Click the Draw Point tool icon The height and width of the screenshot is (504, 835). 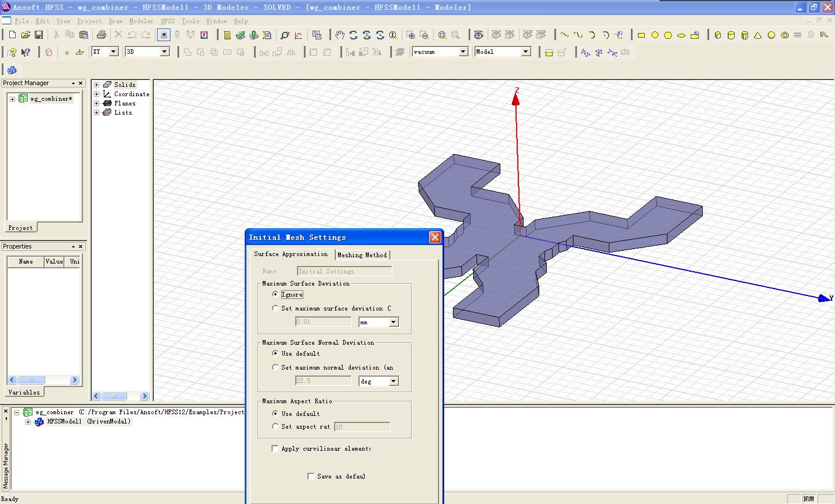point(67,52)
